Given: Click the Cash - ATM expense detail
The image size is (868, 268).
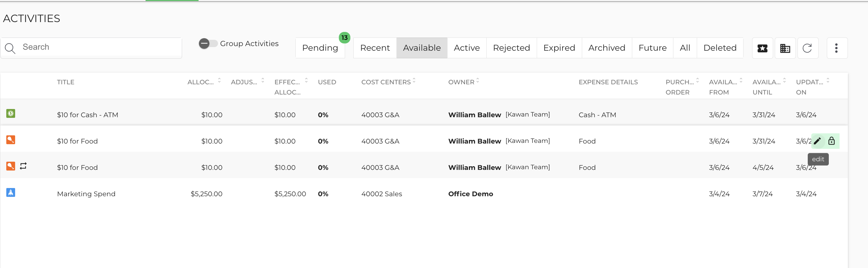Looking at the screenshot, I should coord(597,115).
